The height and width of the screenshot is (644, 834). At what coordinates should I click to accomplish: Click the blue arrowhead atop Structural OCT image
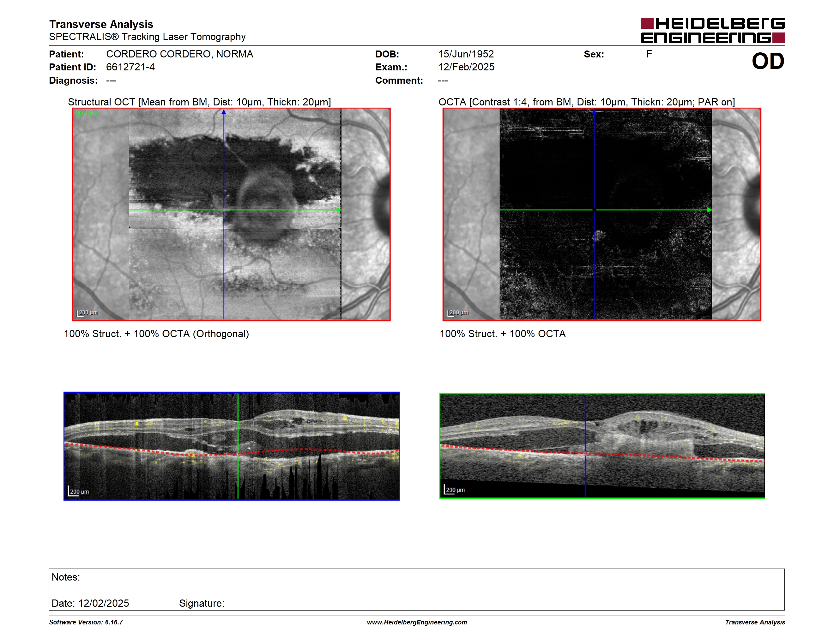click(224, 112)
